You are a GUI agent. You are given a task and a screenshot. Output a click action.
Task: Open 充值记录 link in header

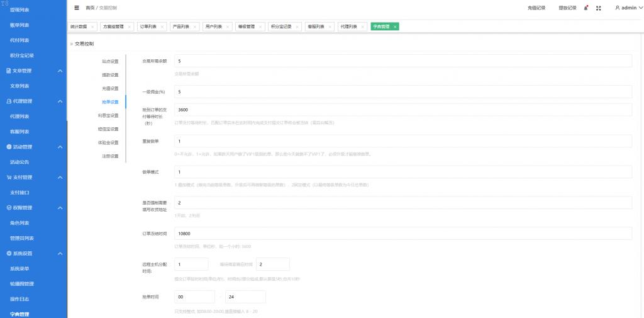(536, 8)
